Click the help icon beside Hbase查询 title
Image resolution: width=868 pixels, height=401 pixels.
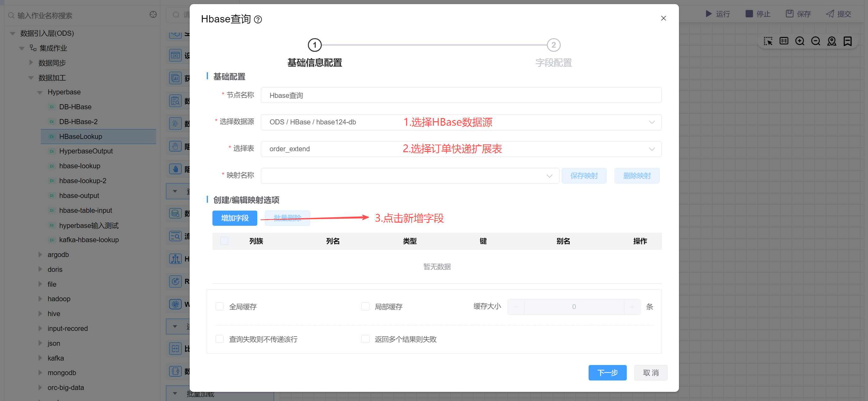[x=258, y=20]
